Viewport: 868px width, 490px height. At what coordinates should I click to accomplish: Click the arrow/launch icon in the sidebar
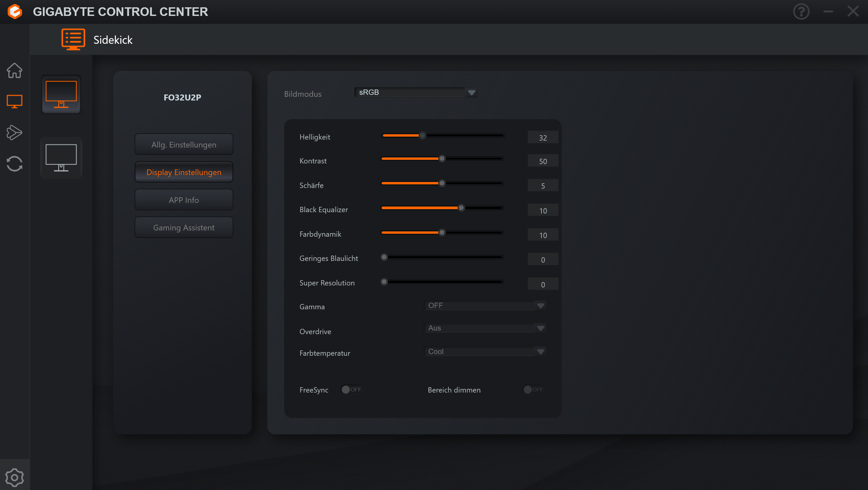(x=15, y=132)
